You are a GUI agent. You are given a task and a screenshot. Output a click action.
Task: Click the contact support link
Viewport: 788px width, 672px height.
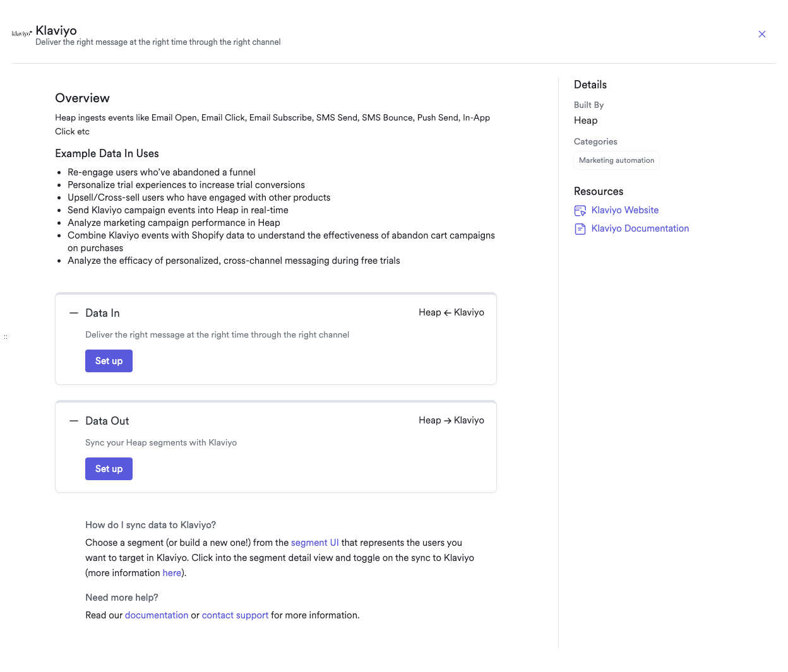click(235, 615)
